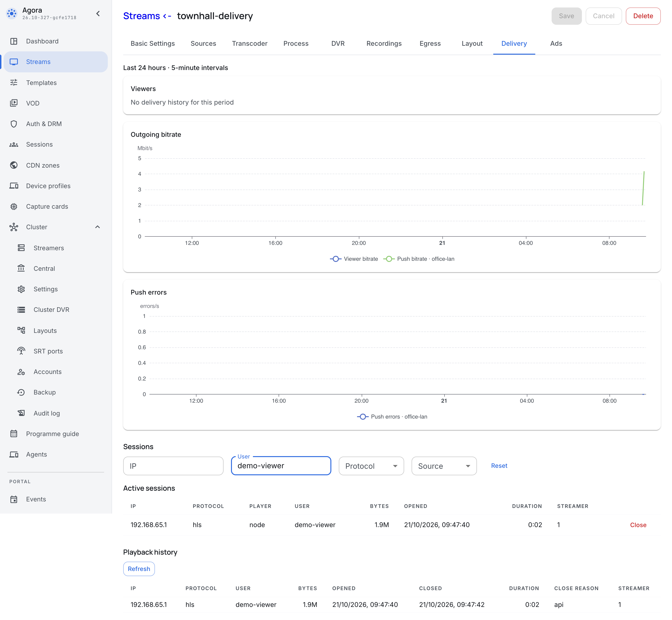This screenshot has height=620, width=672.
Task: Collapse the sidebar with the chevron
Action: pyautogui.click(x=98, y=14)
